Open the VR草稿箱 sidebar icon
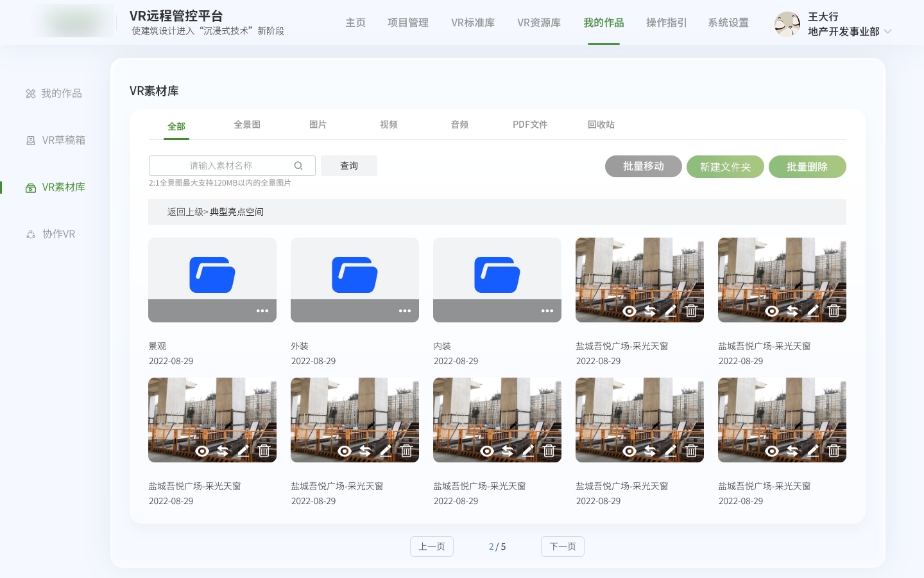The height and width of the screenshot is (578, 924). 31,140
